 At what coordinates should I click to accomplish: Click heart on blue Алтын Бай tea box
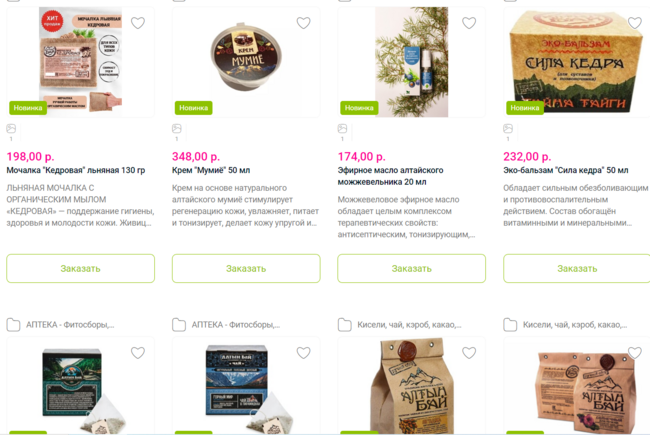(x=303, y=353)
